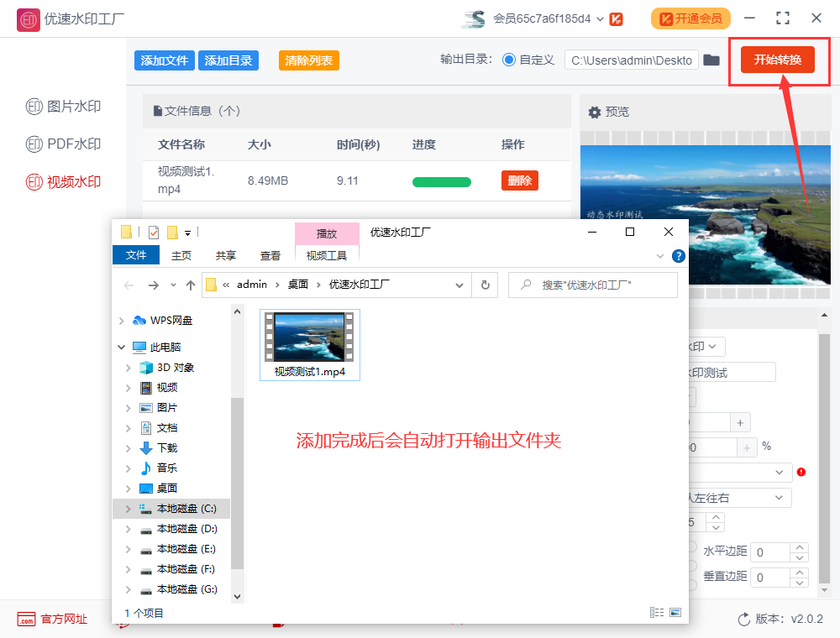The image size is (840, 638).
Task: Expand the 本地磁盘 (C:) tree item
Action: (128, 509)
